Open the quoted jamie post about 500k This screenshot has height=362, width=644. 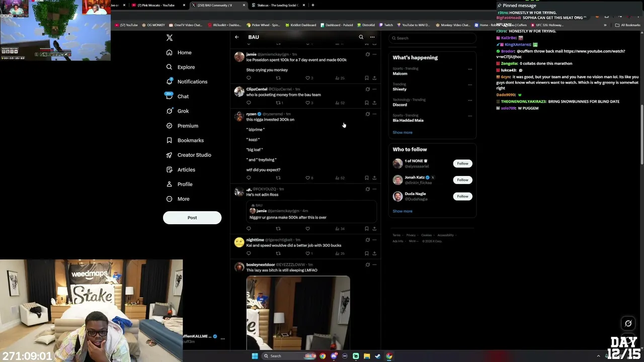[311, 212]
